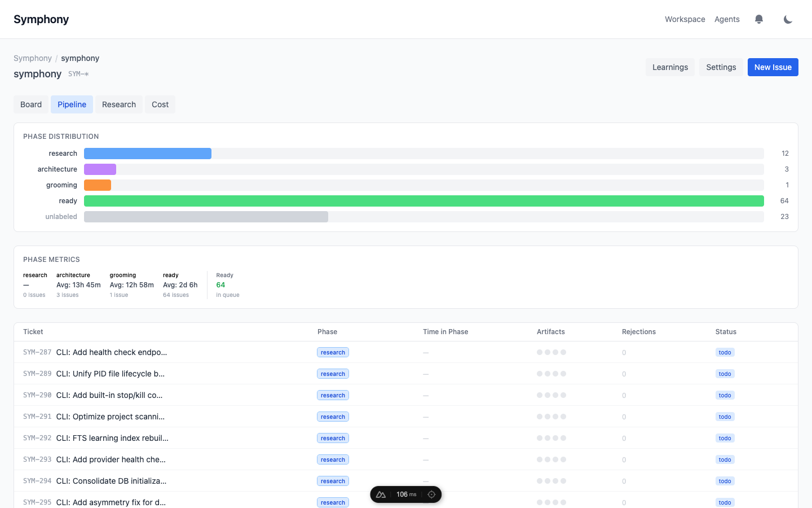
Task: Open project Settings
Action: point(721,67)
